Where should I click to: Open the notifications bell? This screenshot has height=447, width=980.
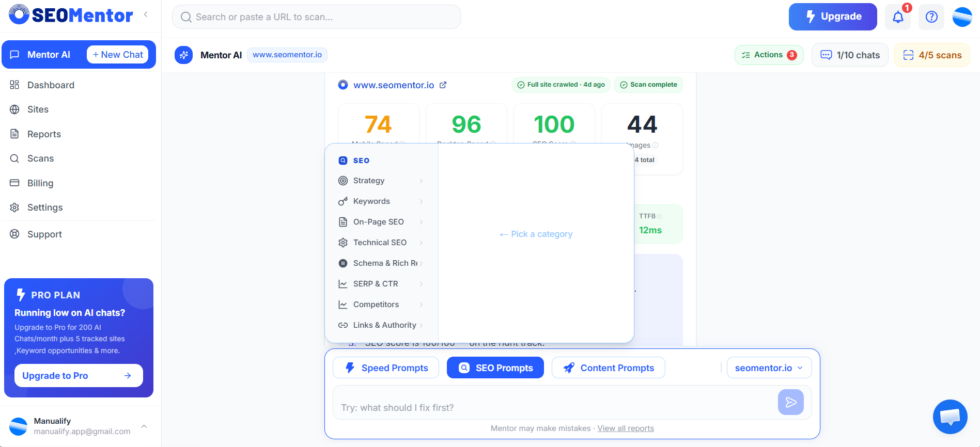click(898, 17)
